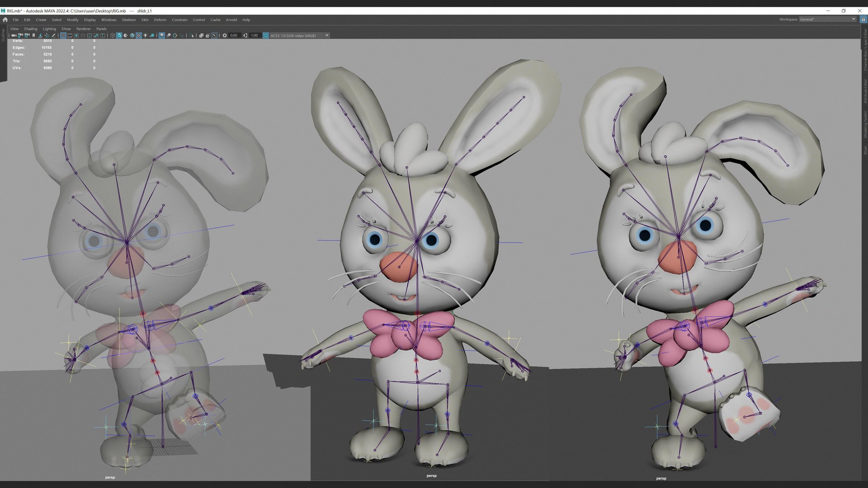
Task: Click the Isolate Select icon
Action: coord(192,35)
